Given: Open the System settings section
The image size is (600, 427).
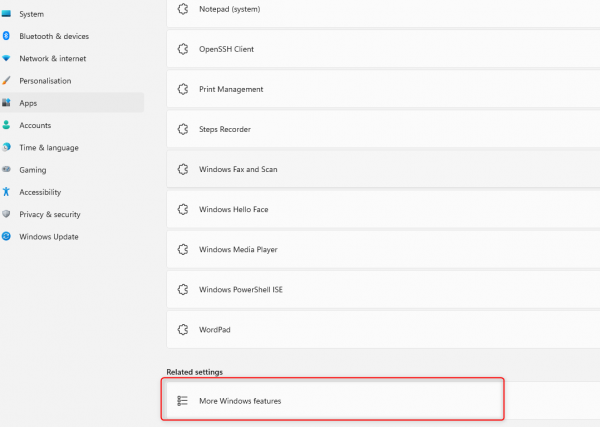Looking at the screenshot, I should [x=31, y=14].
